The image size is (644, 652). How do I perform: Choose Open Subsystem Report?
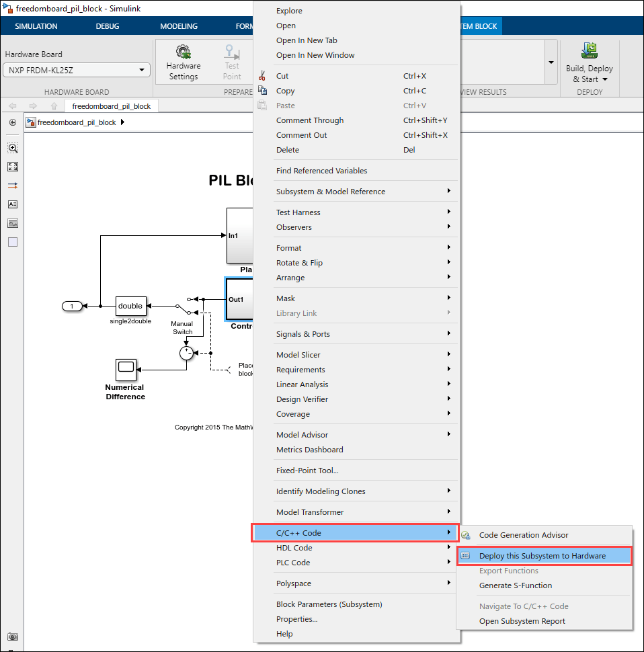522,621
